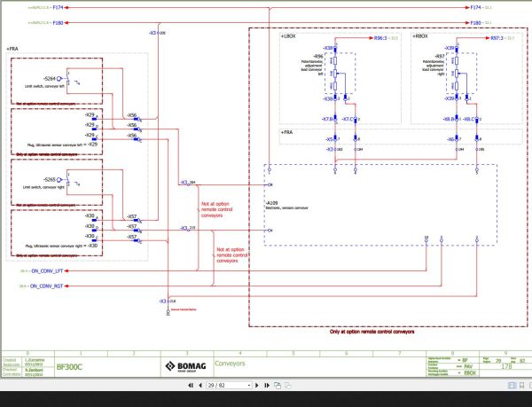
Task: Click the left 'F174' reference label
Action: (58, 7)
